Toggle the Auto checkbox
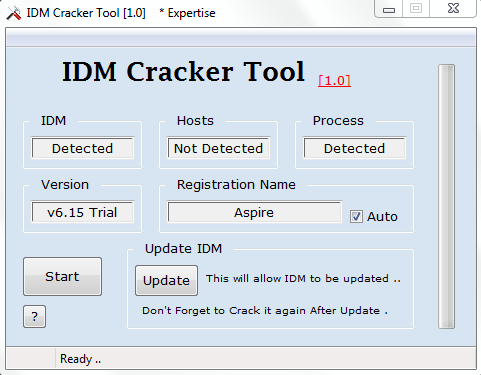481x375 pixels. tap(356, 217)
